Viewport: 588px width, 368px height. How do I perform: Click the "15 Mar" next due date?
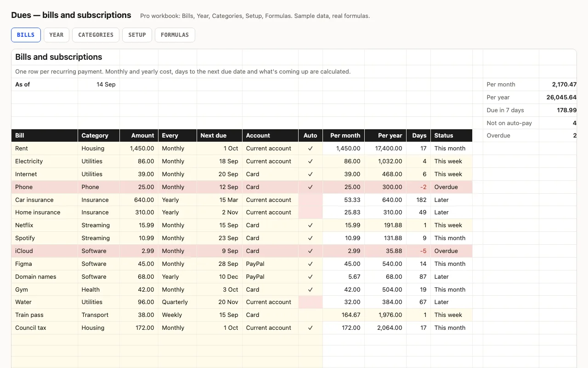tap(220, 200)
